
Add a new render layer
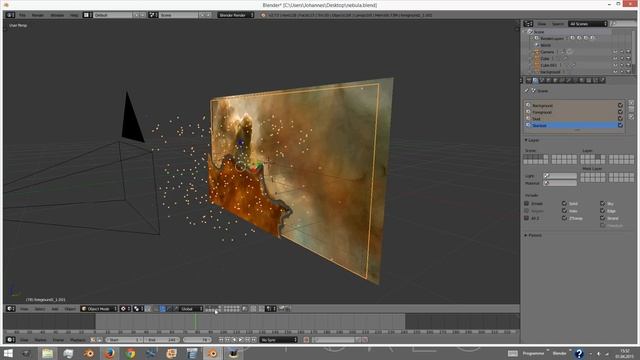(x=631, y=103)
